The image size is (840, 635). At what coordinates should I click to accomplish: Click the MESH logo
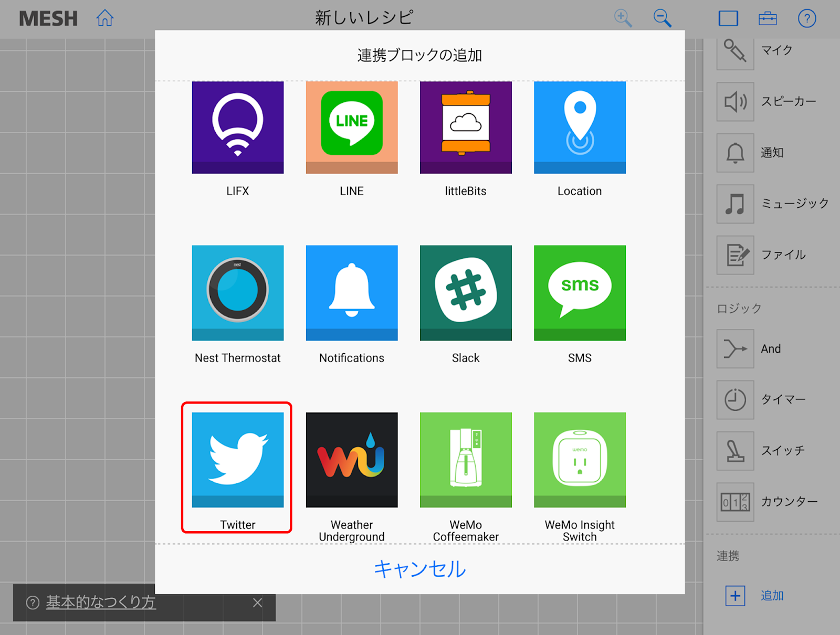tap(48, 19)
